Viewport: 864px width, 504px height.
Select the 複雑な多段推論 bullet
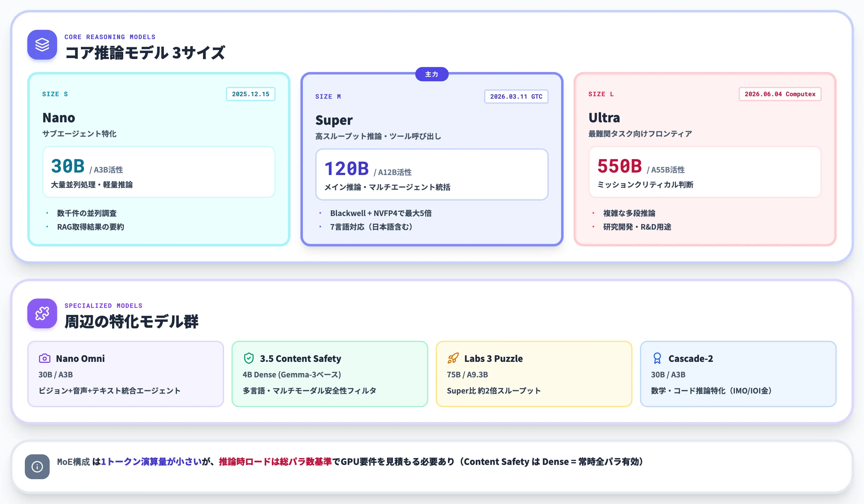point(629,213)
